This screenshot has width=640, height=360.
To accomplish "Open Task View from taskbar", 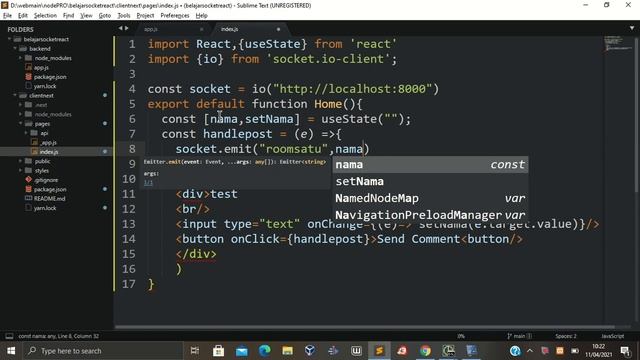I will coord(195,351).
